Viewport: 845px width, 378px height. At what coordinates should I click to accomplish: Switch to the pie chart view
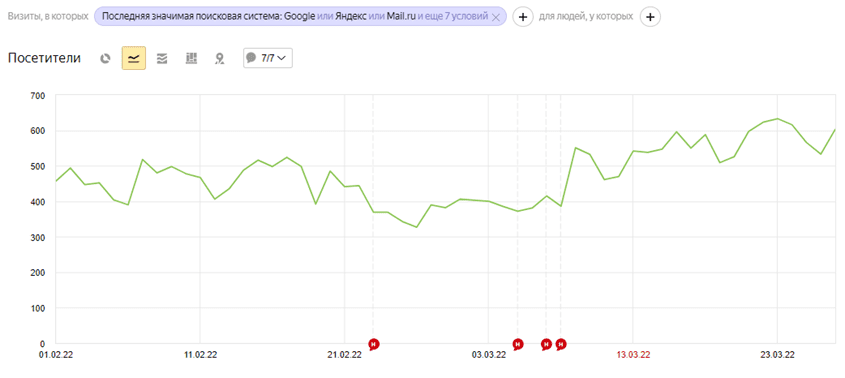click(106, 58)
